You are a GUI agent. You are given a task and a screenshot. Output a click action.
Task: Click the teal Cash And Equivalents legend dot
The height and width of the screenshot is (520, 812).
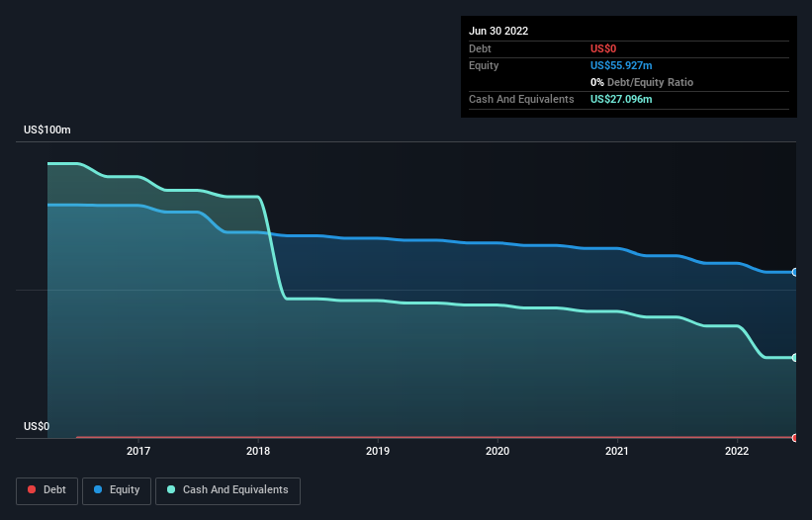(171, 489)
